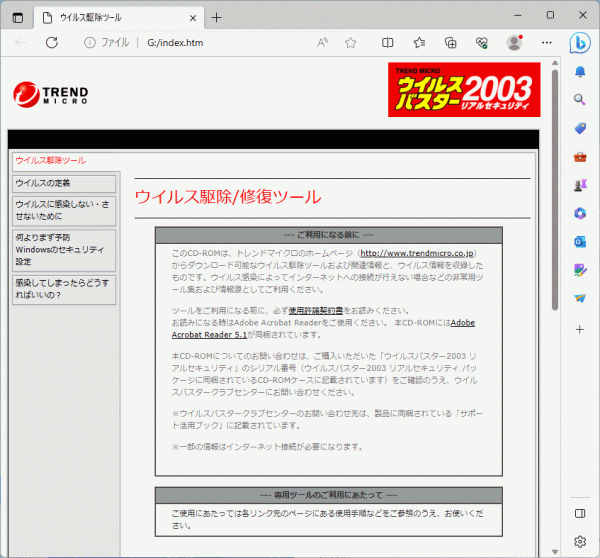The image size is (600, 558).
Task: Click the ウイルス駆除/修復ツール heading
Action: point(228,197)
